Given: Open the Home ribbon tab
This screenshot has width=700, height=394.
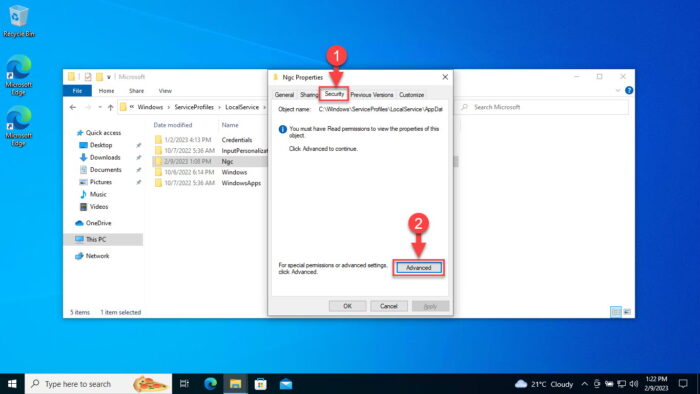Looking at the screenshot, I should pyautogui.click(x=106, y=91).
